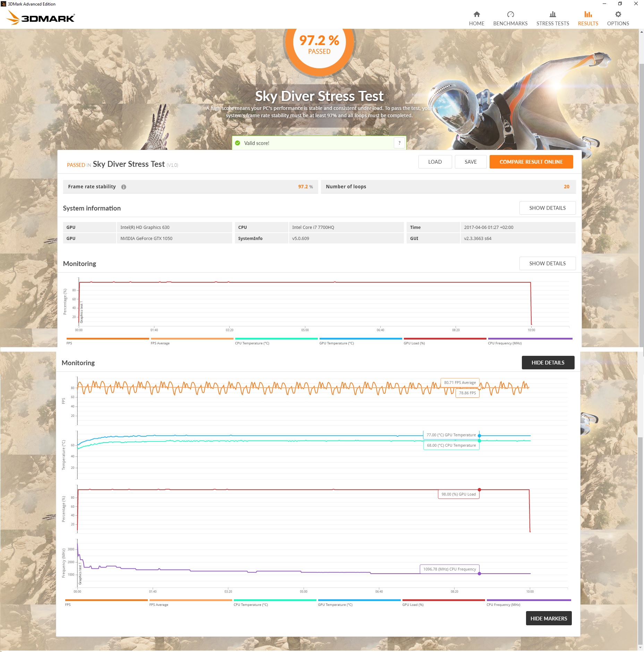644x652 pixels.
Task: Click the 78.86 FPS tooltip
Action: tap(467, 393)
